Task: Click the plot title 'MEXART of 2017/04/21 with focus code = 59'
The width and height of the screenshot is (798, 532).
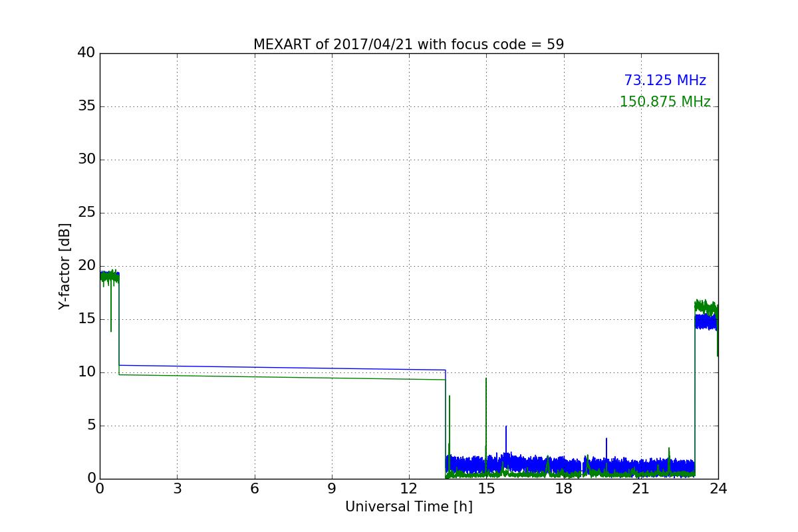Action: [408, 45]
